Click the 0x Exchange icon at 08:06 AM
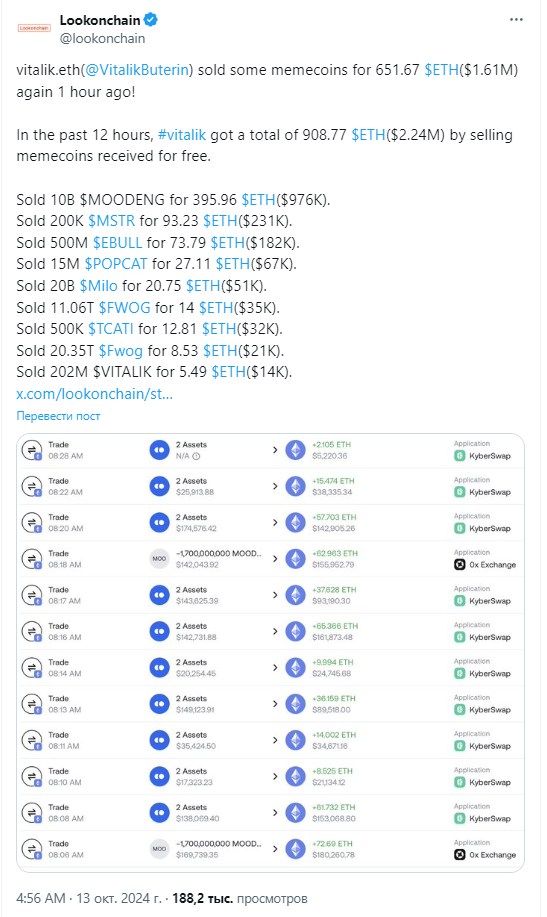 (460, 855)
